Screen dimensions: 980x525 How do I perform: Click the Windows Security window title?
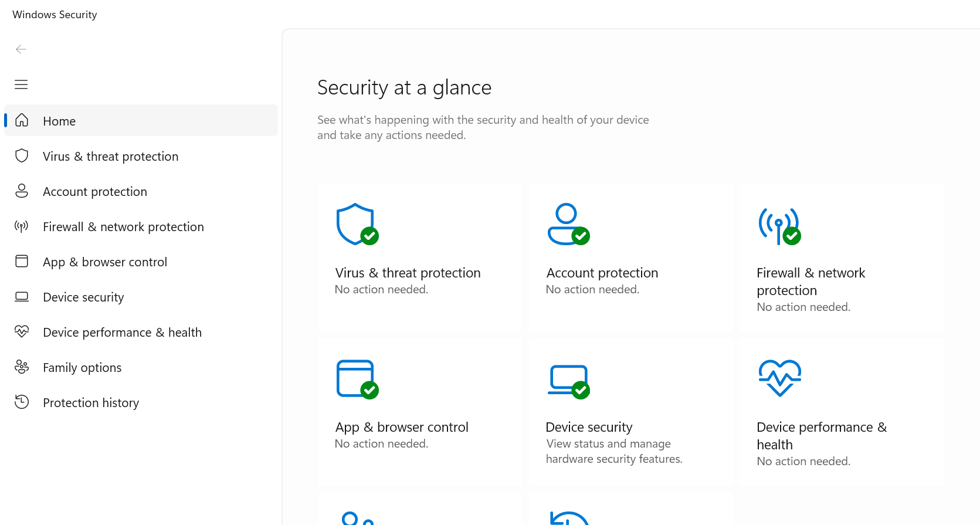pyautogui.click(x=55, y=15)
